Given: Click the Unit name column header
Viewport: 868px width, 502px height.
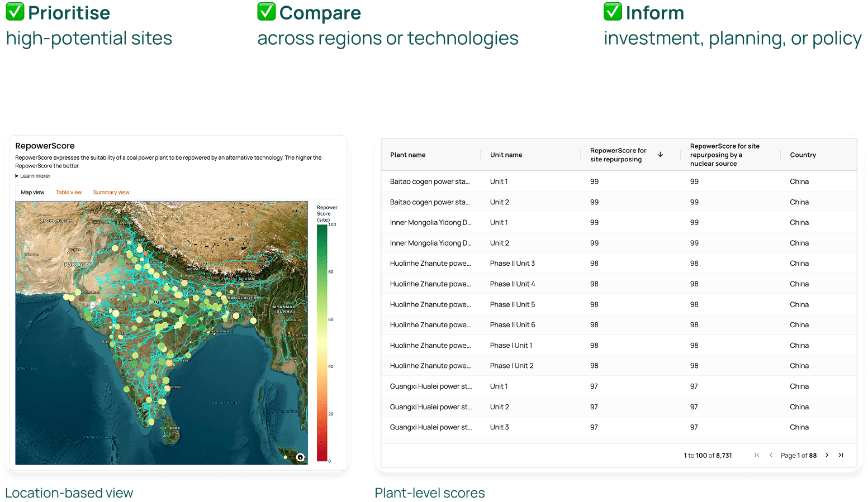Looking at the screenshot, I should click(x=506, y=155).
